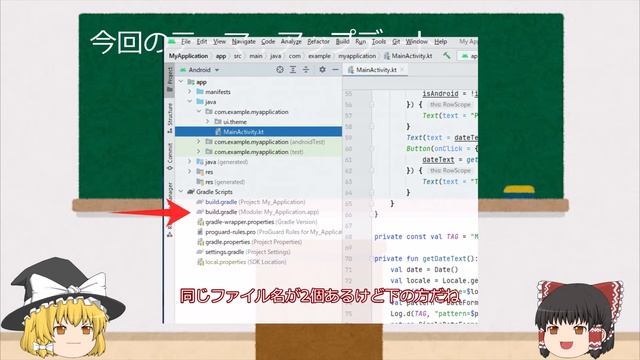Click the Expand All icon
The image size is (640, 360).
pyautogui.click(x=293, y=70)
